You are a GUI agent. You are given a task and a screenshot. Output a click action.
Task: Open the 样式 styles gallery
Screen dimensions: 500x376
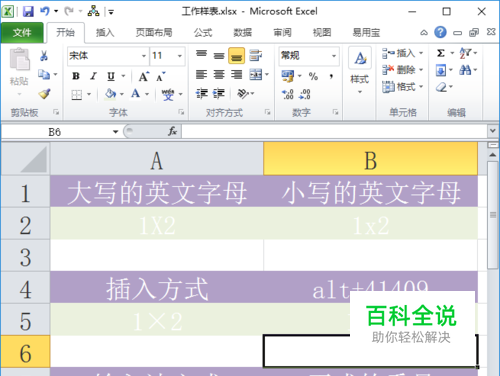coord(360,70)
